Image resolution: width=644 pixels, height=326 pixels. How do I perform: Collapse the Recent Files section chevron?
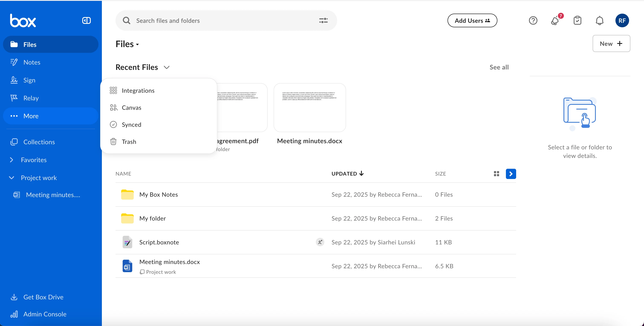(x=166, y=67)
